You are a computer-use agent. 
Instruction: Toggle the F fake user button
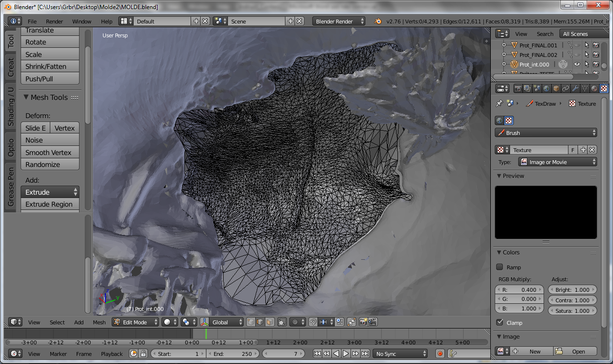573,150
